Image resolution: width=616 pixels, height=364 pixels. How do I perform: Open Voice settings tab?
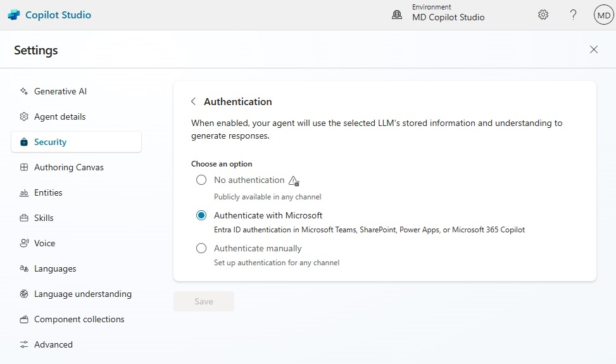coord(76,243)
